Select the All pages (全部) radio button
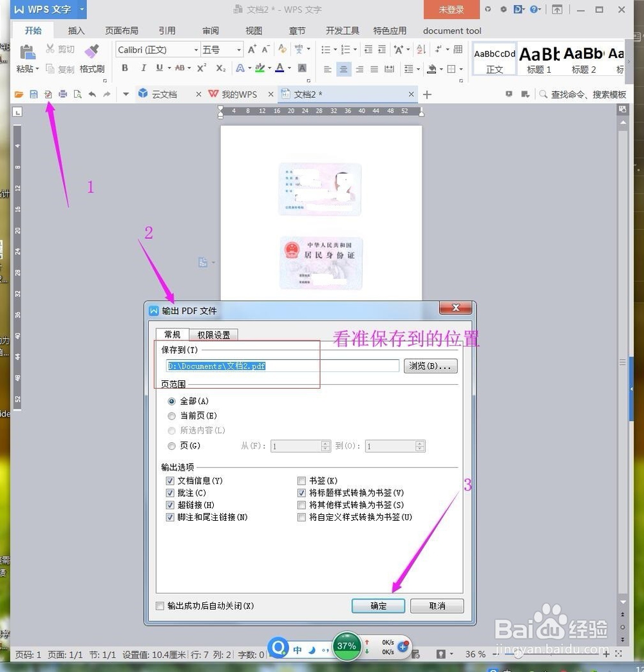The height and width of the screenshot is (672, 644). (x=171, y=402)
